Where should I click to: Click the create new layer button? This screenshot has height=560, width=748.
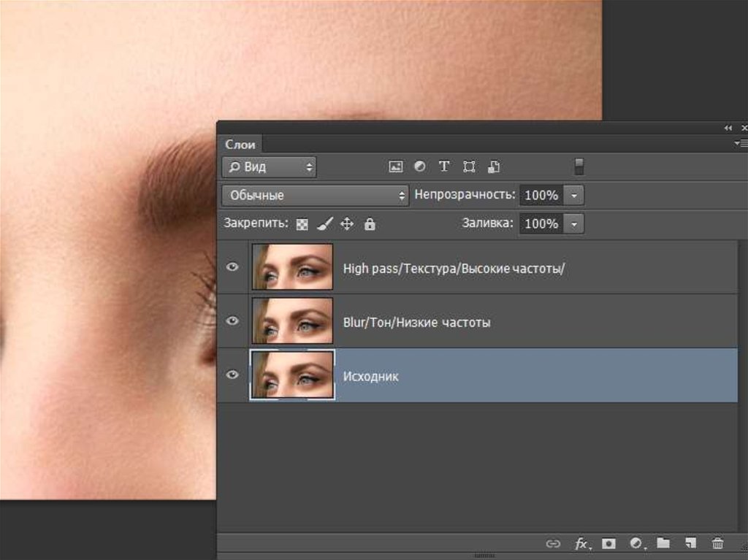(690, 542)
